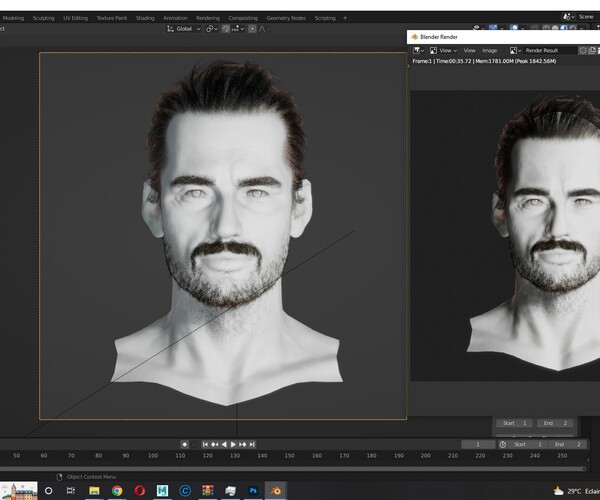Switch to the Animation workspace tab

click(x=175, y=18)
